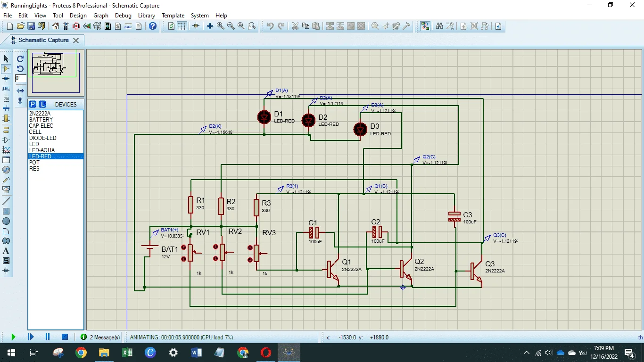Open the 2 Message(s) log
The height and width of the screenshot is (362, 644).
(x=100, y=337)
